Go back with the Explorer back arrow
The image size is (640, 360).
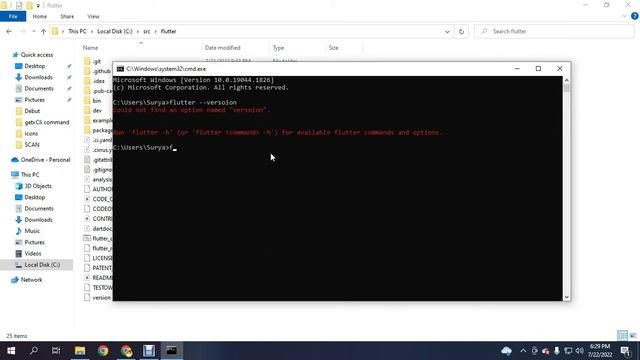[x=9, y=31]
